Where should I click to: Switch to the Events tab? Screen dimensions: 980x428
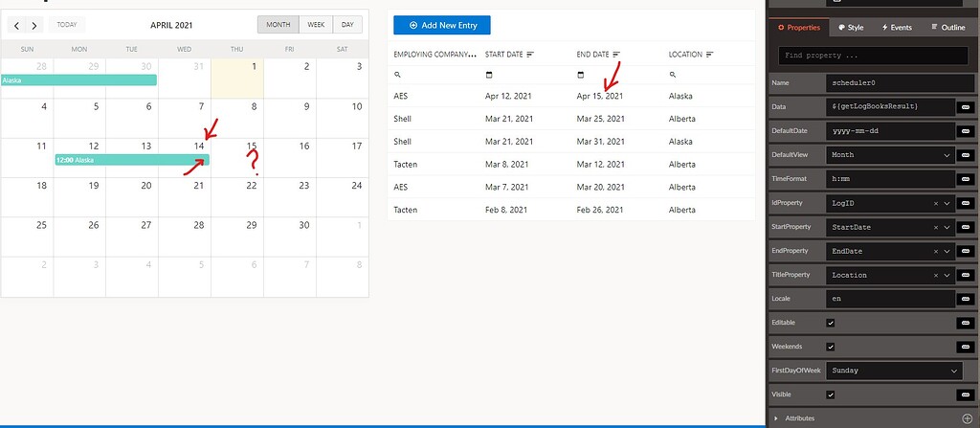pyautogui.click(x=897, y=28)
